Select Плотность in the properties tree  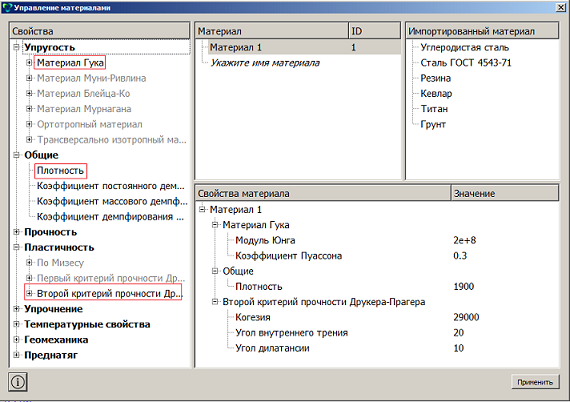[x=60, y=170]
